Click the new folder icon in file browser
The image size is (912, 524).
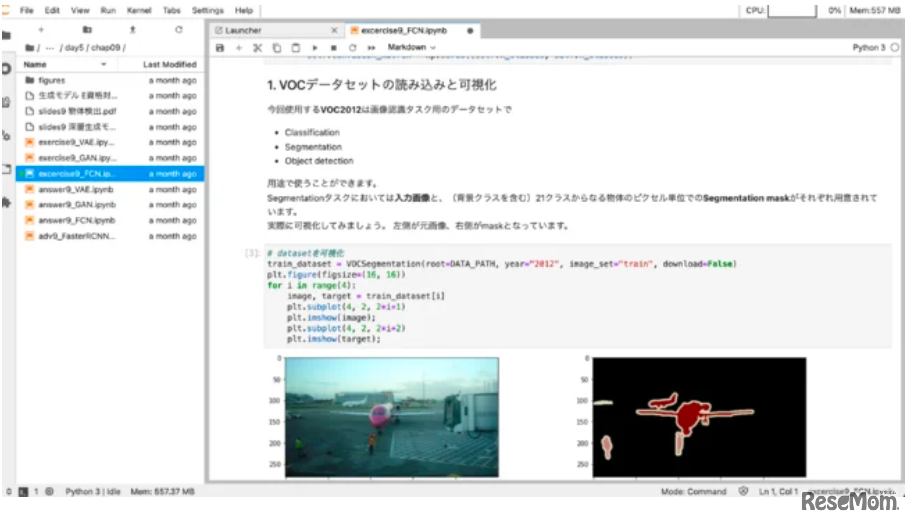point(87,30)
